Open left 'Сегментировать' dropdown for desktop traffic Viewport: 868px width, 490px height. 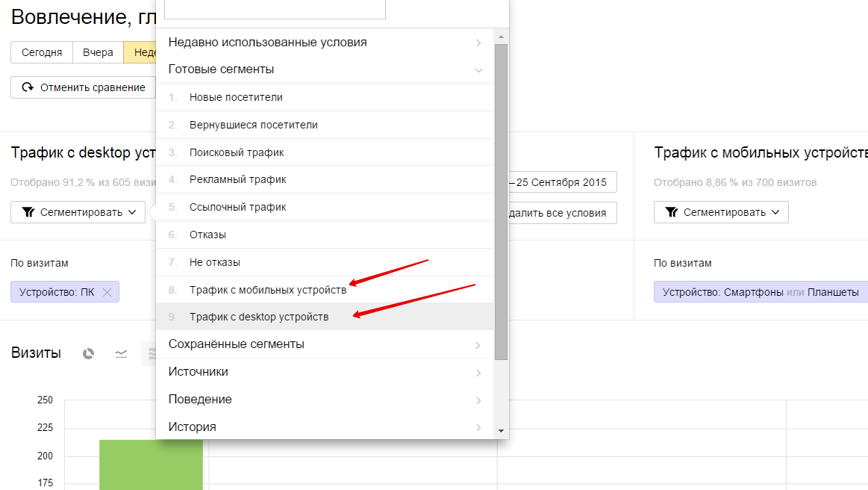click(79, 212)
